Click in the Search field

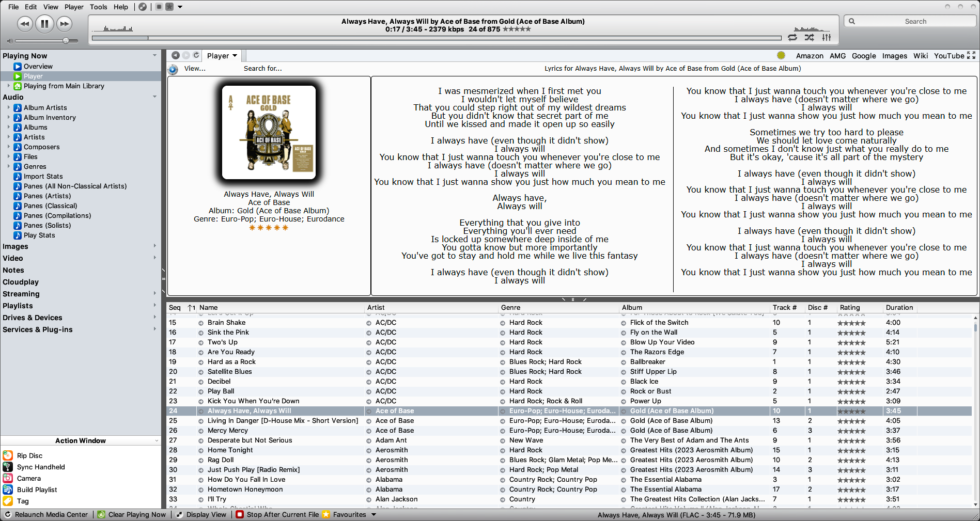[910, 21]
